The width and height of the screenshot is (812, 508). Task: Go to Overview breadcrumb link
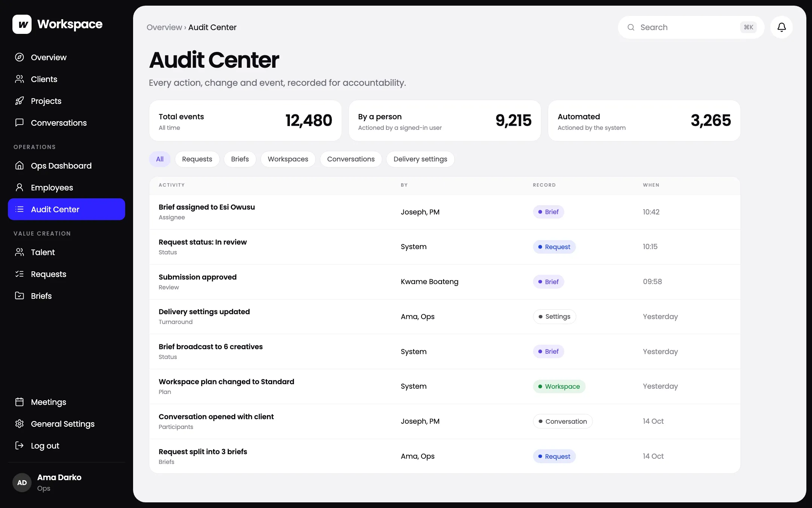point(164,27)
